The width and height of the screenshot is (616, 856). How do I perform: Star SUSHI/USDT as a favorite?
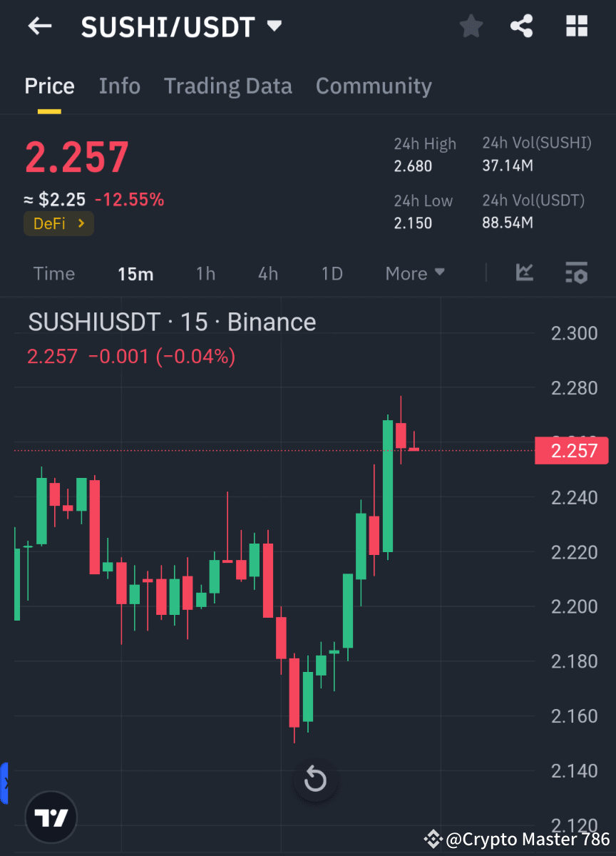pyautogui.click(x=471, y=26)
